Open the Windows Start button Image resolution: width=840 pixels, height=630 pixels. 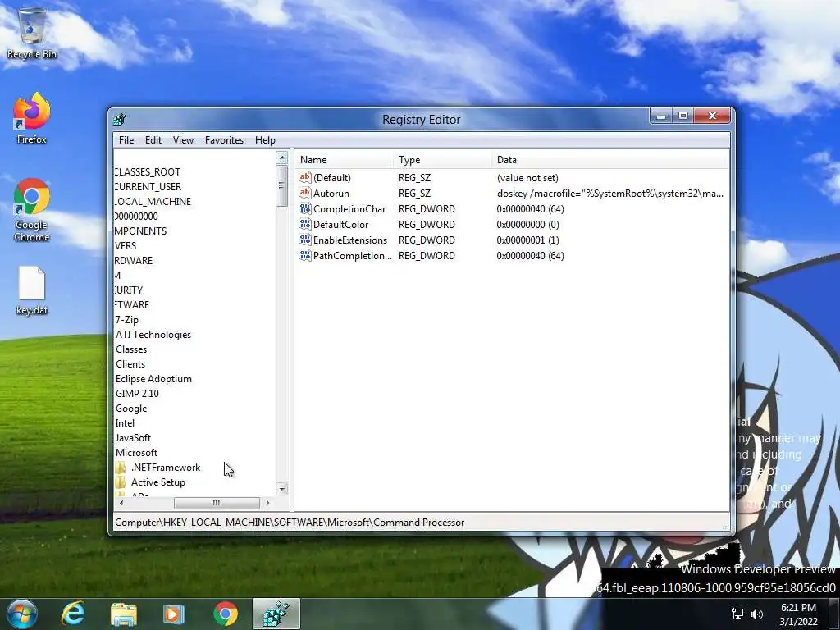[22, 614]
